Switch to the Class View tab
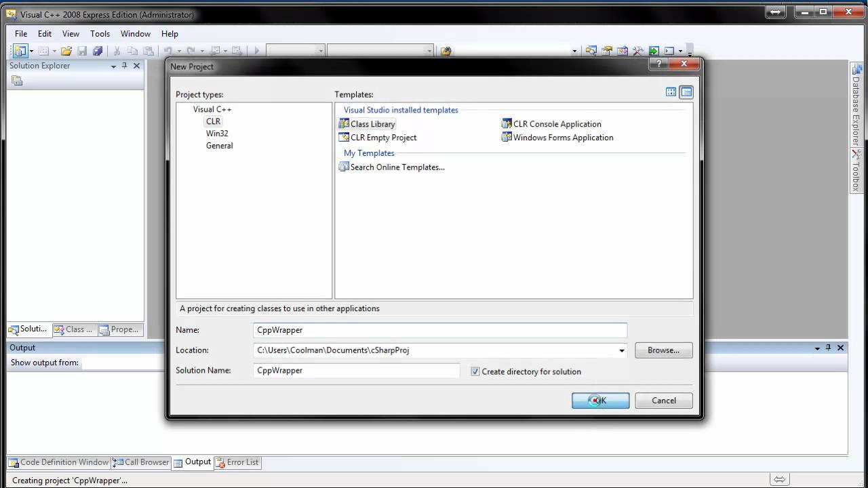Screen dimensions: 868x488 click(x=75, y=329)
